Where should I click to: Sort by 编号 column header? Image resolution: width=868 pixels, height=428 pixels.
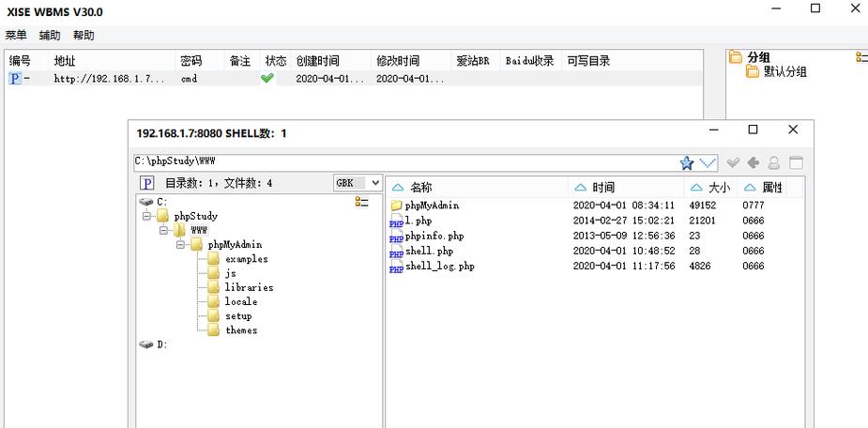20,61
